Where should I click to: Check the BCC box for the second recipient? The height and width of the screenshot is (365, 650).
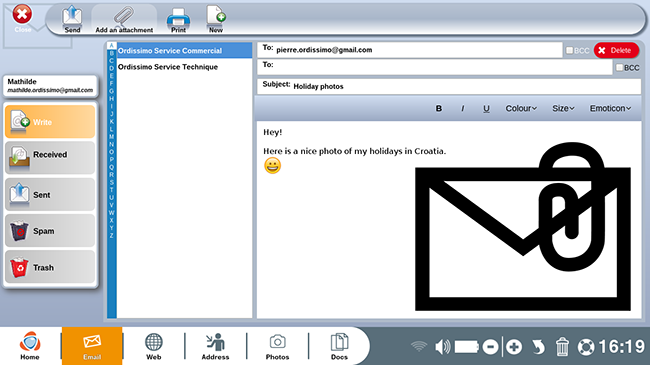point(619,67)
